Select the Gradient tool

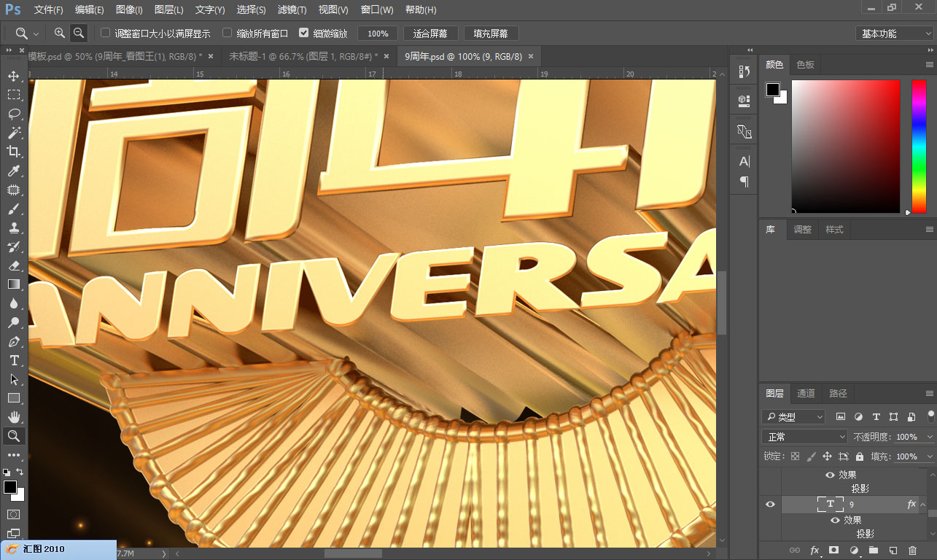pos(14,284)
